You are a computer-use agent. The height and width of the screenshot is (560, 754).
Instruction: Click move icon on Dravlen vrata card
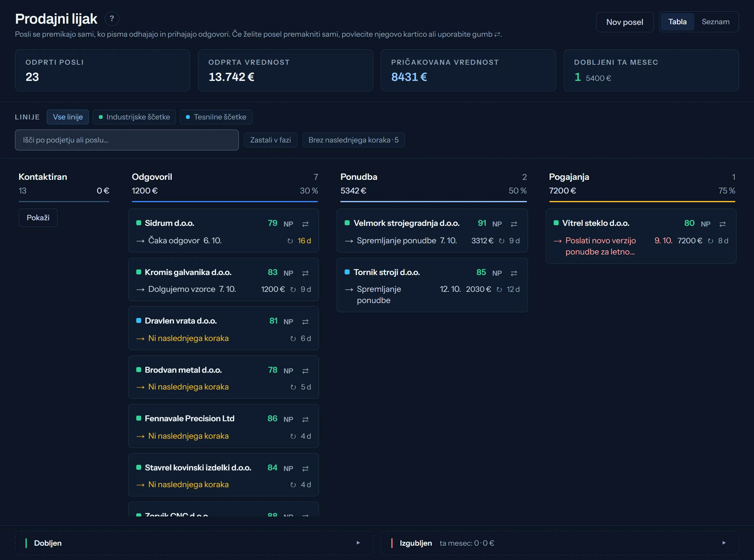tap(305, 321)
